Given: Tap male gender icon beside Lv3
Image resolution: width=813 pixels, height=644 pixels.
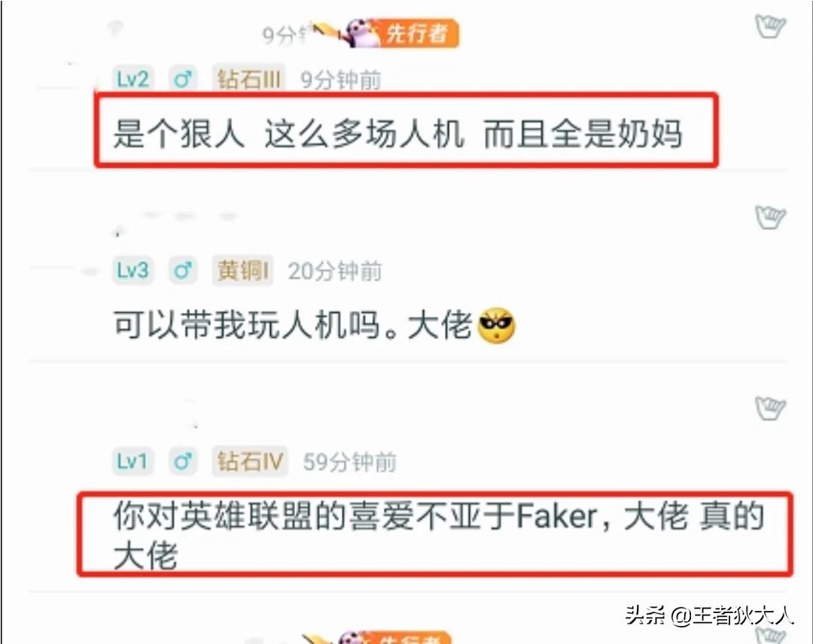Looking at the screenshot, I should point(182,270).
